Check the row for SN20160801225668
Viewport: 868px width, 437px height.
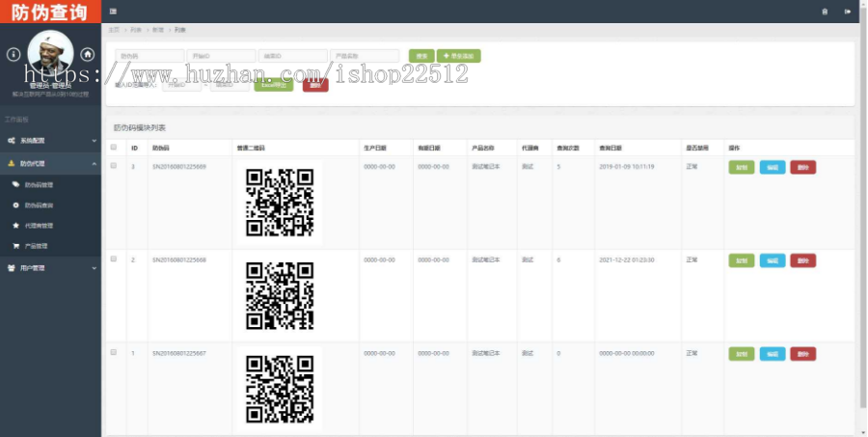click(114, 259)
